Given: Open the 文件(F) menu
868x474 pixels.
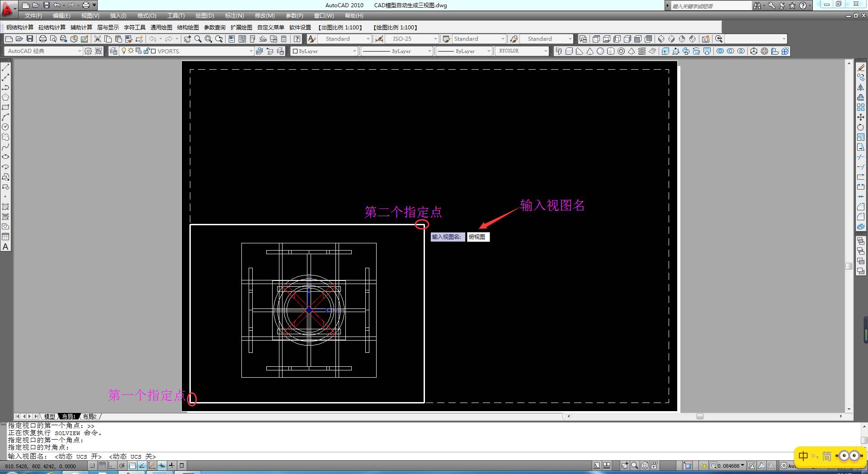Looking at the screenshot, I should [x=33, y=16].
